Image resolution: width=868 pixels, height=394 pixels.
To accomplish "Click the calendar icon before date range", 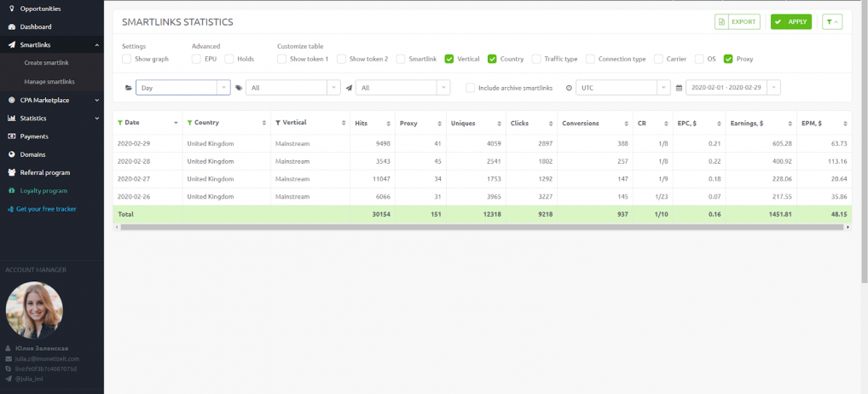I will click(680, 88).
